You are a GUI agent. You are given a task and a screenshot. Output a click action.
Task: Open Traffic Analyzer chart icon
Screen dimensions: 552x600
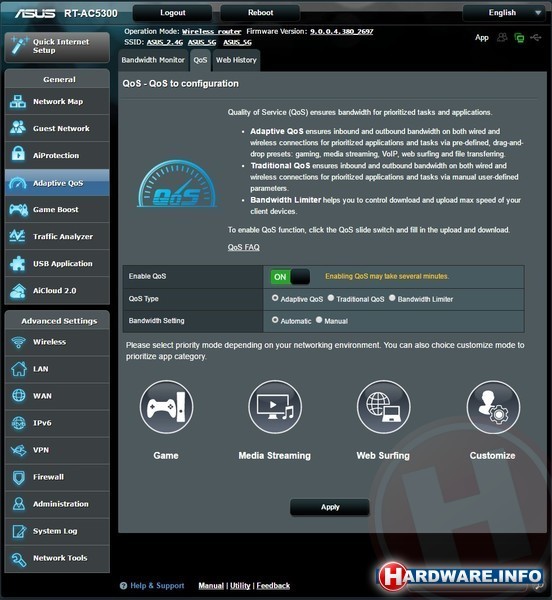18,236
